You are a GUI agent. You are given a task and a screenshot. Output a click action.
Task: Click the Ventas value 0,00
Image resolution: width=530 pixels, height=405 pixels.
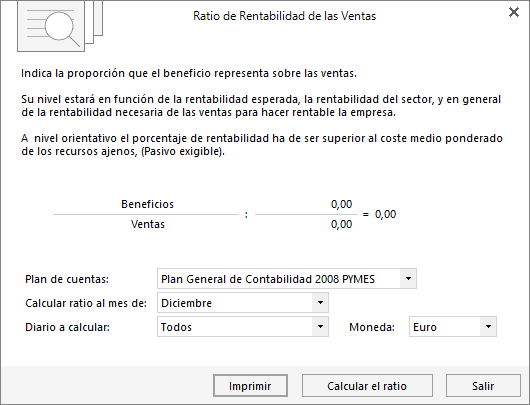coord(341,224)
